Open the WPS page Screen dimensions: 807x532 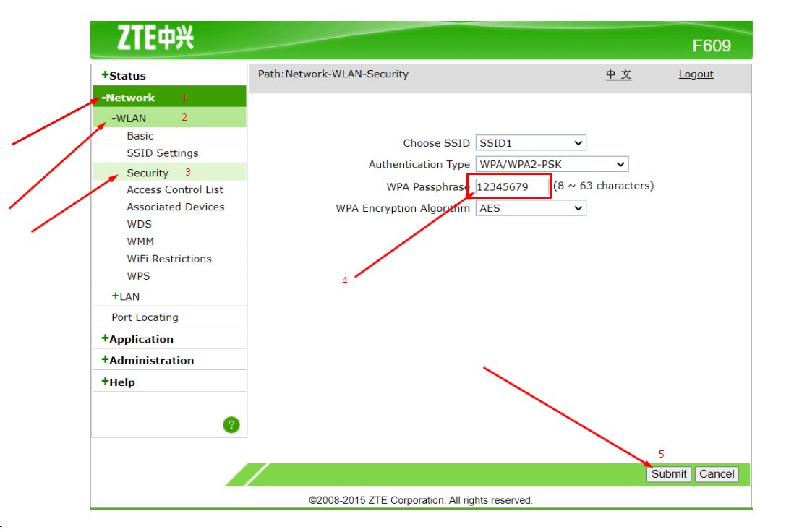[138, 276]
